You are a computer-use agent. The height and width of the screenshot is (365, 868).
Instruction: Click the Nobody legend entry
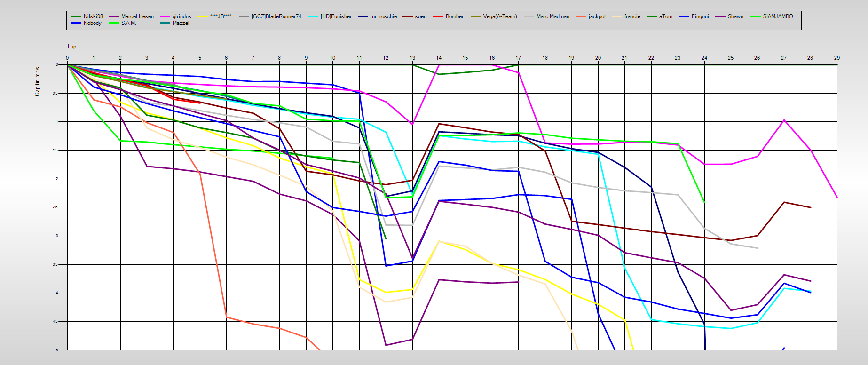(92, 23)
